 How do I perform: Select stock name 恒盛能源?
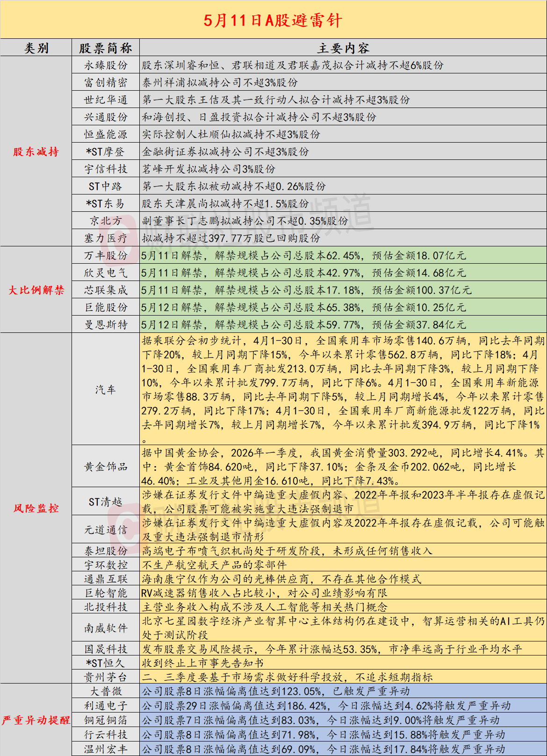point(106,135)
